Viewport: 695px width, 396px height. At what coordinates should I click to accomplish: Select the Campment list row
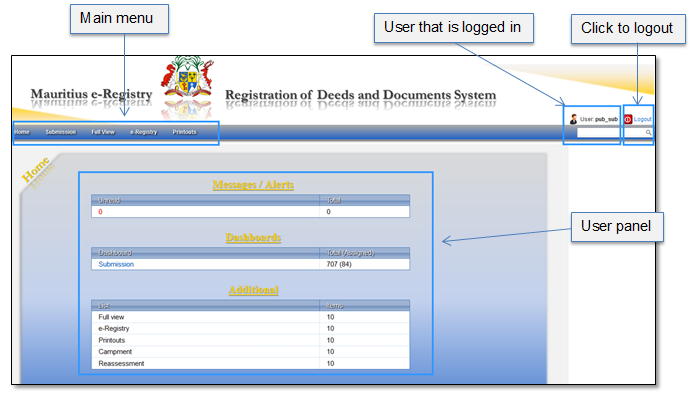pos(250,352)
